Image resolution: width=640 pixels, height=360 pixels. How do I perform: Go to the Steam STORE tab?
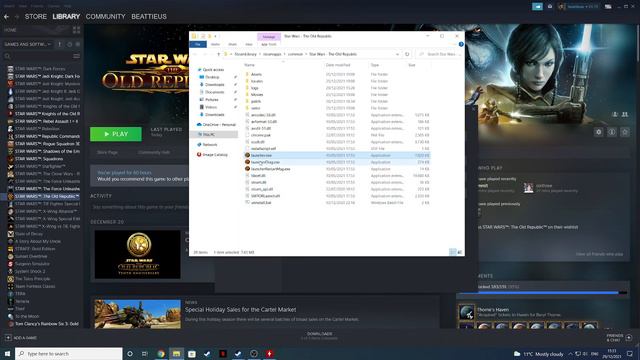click(x=36, y=17)
